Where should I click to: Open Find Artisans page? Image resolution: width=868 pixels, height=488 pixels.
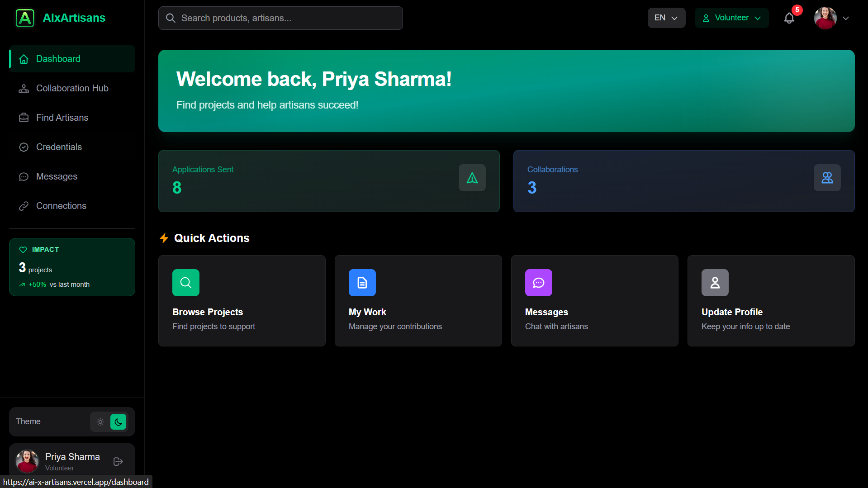click(x=72, y=118)
